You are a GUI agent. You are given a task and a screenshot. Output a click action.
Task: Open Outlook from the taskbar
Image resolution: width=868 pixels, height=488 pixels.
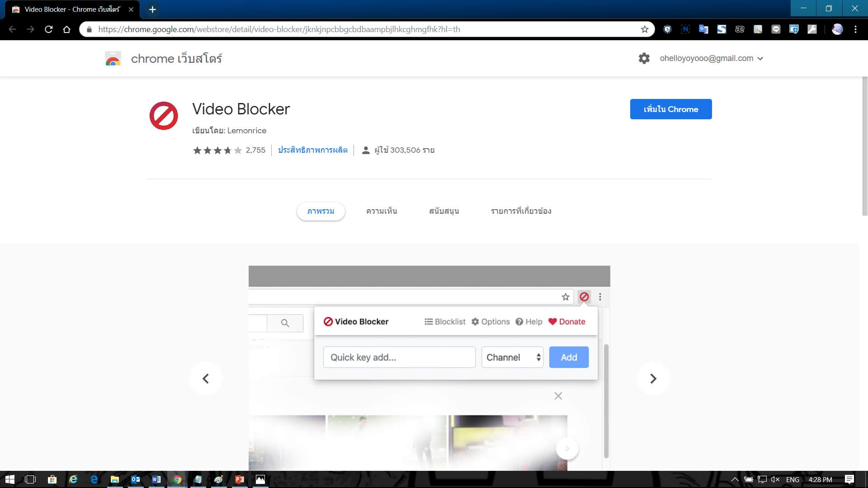point(136,479)
